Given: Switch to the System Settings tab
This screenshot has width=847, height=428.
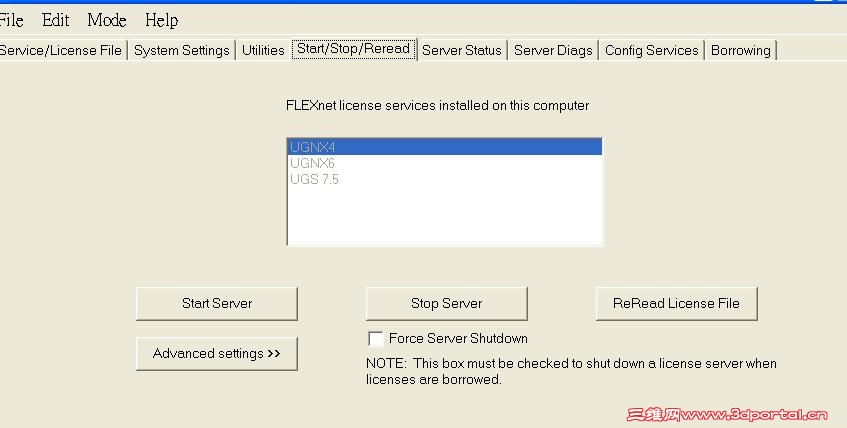Looking at the screenshot, I should 181,50.
